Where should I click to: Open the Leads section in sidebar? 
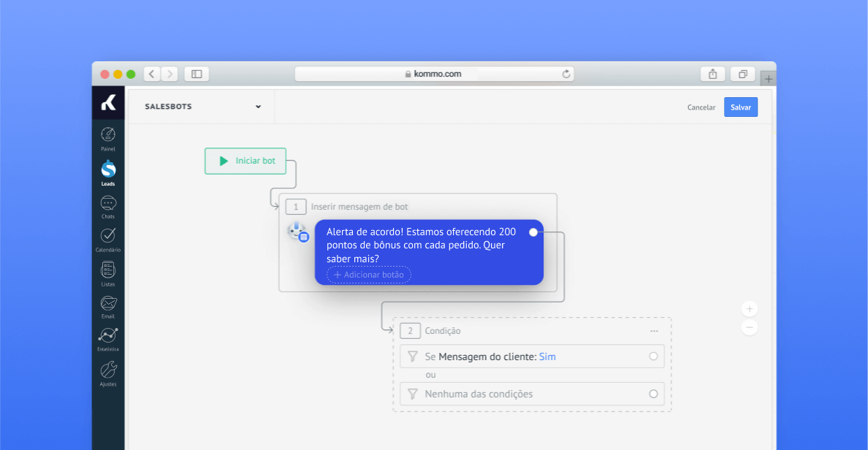click(108, 170)
